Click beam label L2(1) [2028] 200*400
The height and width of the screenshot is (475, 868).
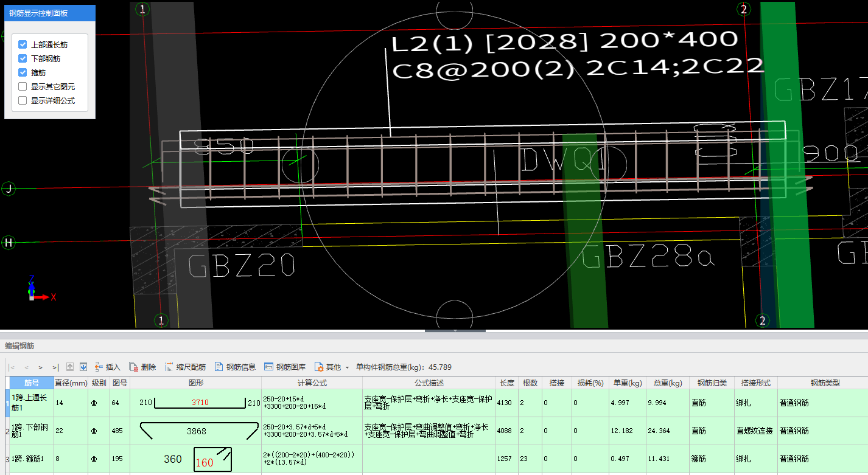pyautogui.click(x=564, y=41)
